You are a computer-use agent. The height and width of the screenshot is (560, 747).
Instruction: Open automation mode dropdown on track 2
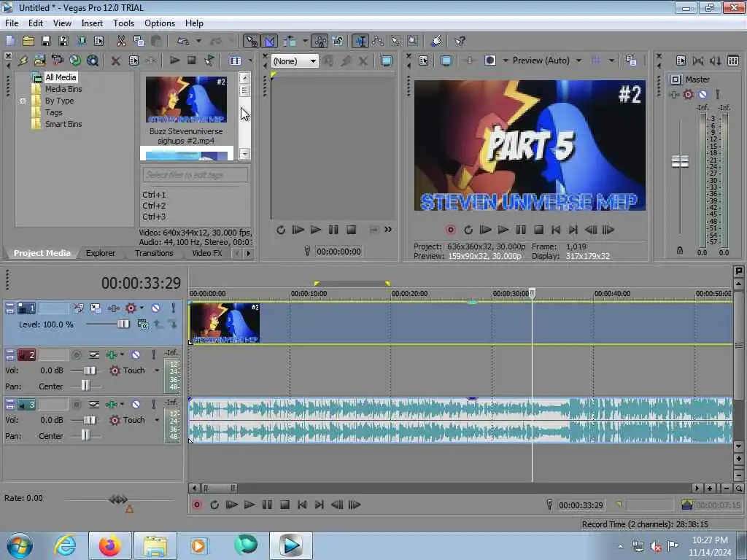(156, 370)
